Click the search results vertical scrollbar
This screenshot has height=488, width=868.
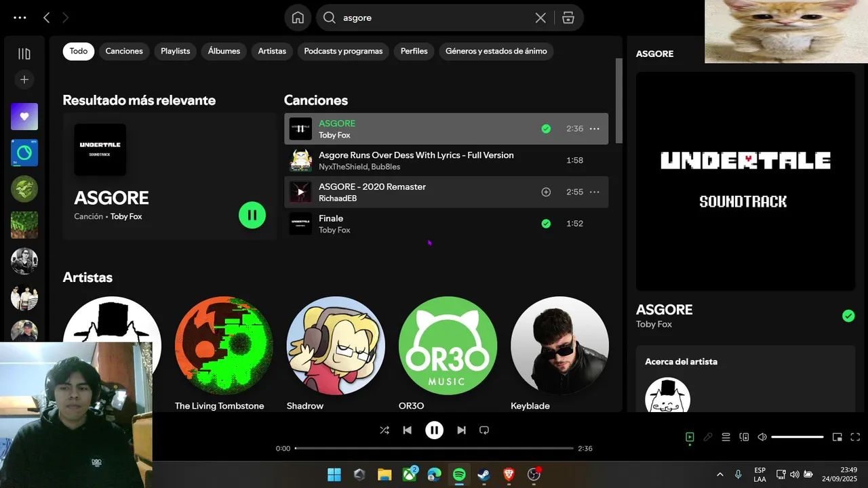tap(618, 100)
